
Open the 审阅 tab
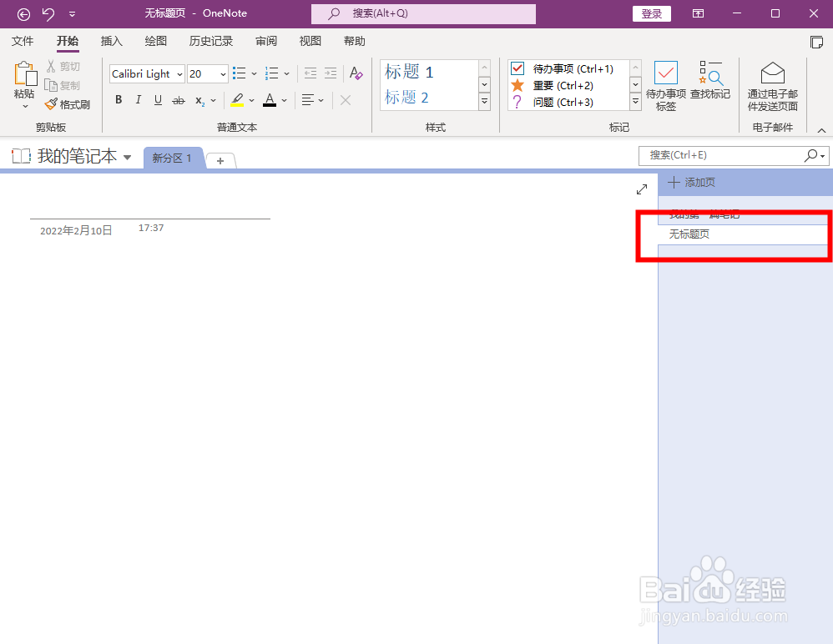click(x=266, y=41)
